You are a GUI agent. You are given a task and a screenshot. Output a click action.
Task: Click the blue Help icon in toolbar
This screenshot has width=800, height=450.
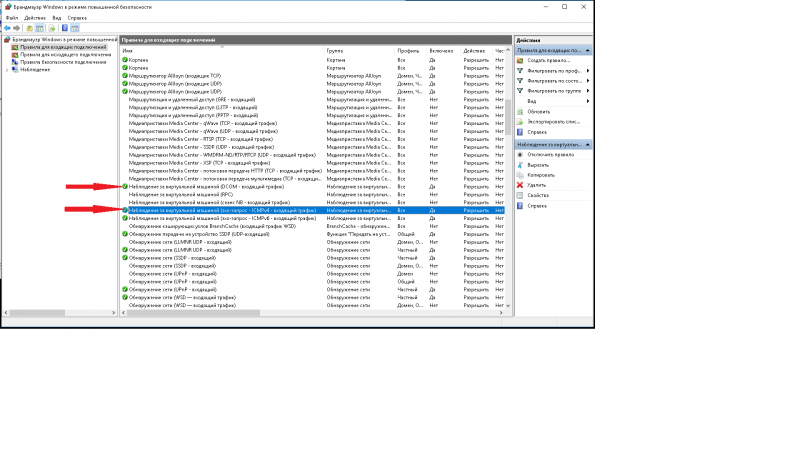pyautogui.click(x=65, y=29)
